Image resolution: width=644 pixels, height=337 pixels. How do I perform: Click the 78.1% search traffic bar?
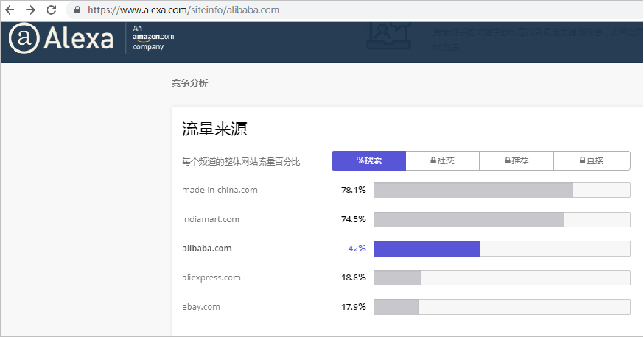pos(502,191)
